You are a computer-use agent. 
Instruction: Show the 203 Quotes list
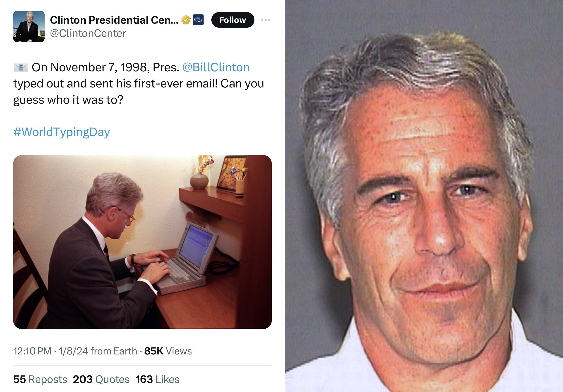[101, 379]
